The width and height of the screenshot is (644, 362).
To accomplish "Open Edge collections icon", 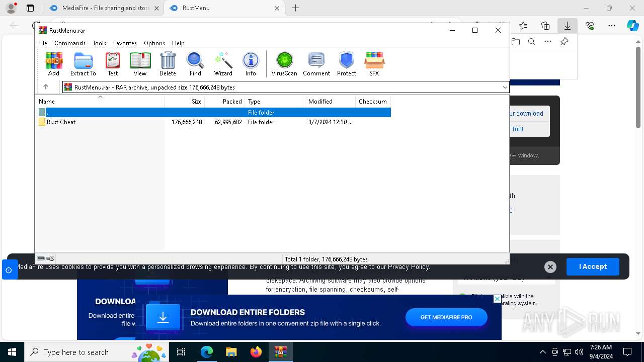I will click(x=545, y=26).
